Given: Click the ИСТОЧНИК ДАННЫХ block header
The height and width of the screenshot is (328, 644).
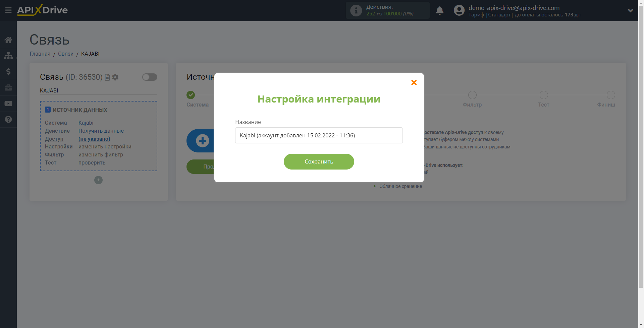Looking at the screenshot, I should [x=80, y=110].
